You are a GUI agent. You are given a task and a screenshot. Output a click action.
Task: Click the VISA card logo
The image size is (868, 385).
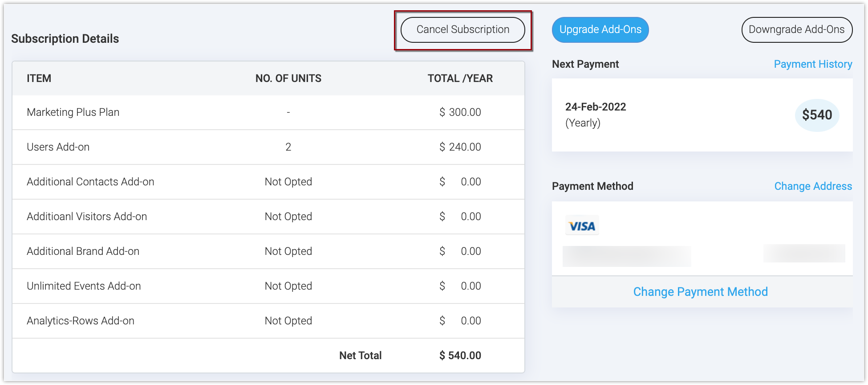[582, 226]
